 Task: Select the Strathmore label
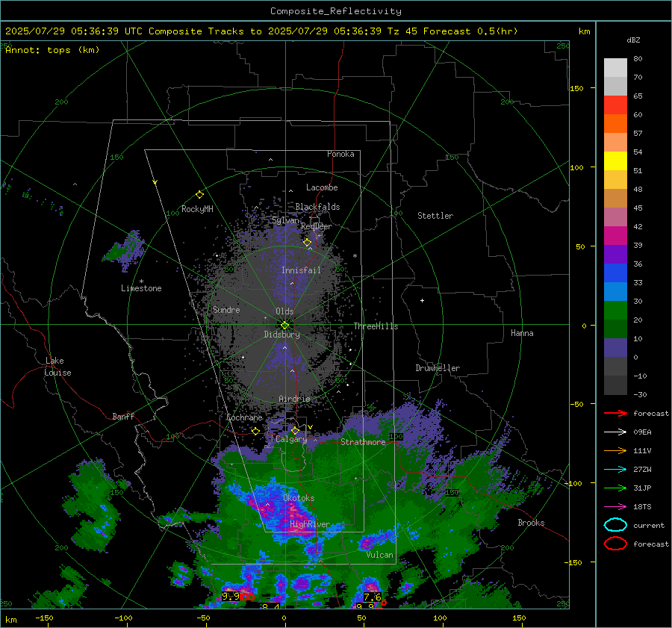pyautogui.click(x=363, y=442)
